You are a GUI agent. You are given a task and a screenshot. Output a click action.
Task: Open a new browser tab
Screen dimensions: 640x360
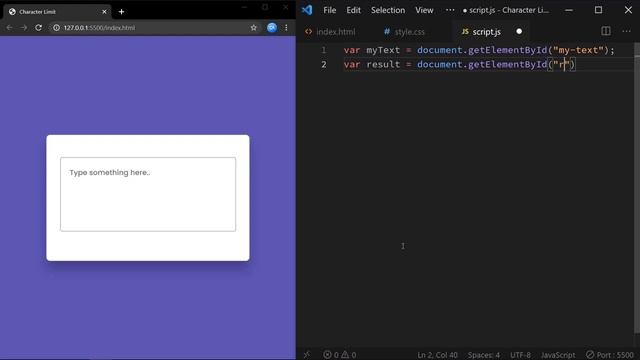[121, 12]
